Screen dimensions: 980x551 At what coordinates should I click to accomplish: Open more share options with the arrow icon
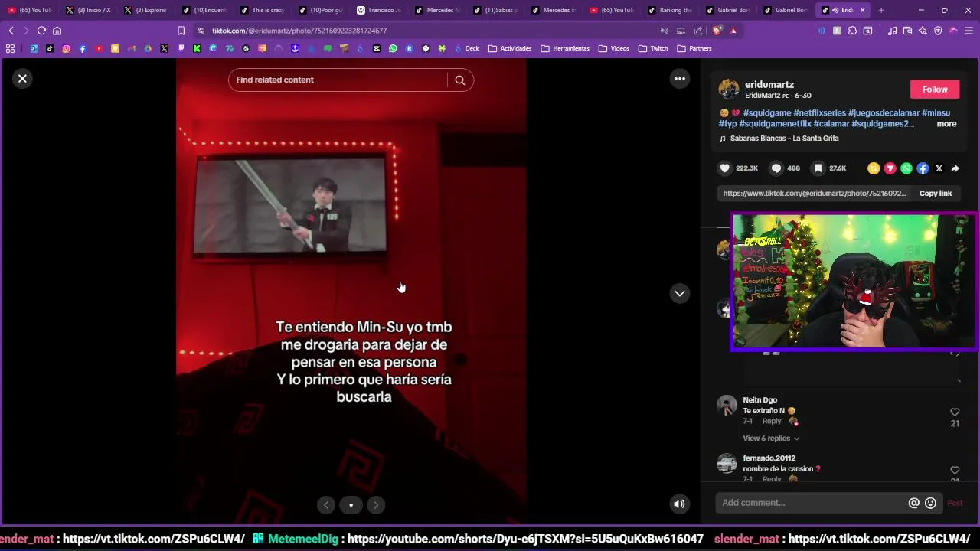[x=955, y=168]
